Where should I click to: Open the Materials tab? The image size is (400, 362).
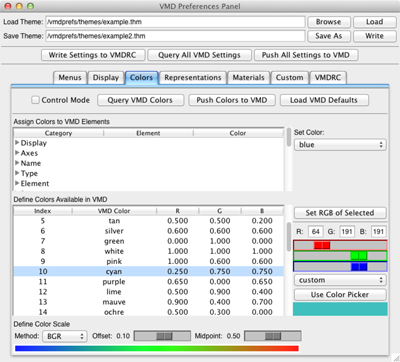point(248,78)
